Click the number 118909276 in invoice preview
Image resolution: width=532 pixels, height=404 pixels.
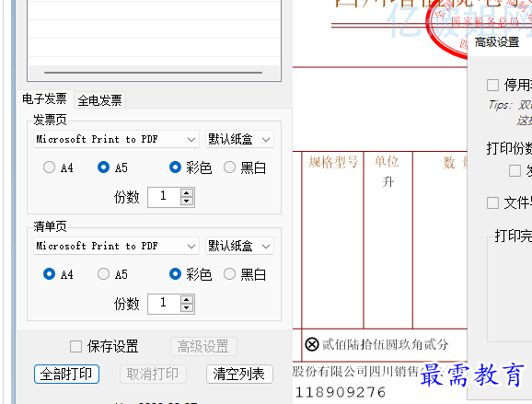coord(341,392)
